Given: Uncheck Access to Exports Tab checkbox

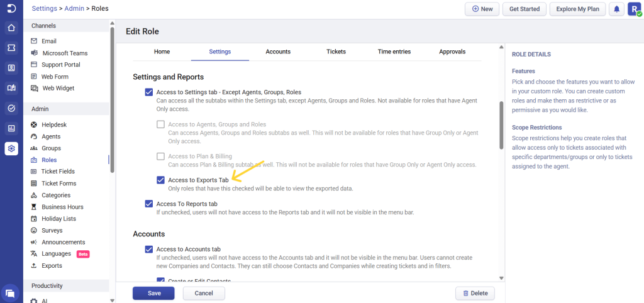Looking at the screenshot, I should point(161,180).
